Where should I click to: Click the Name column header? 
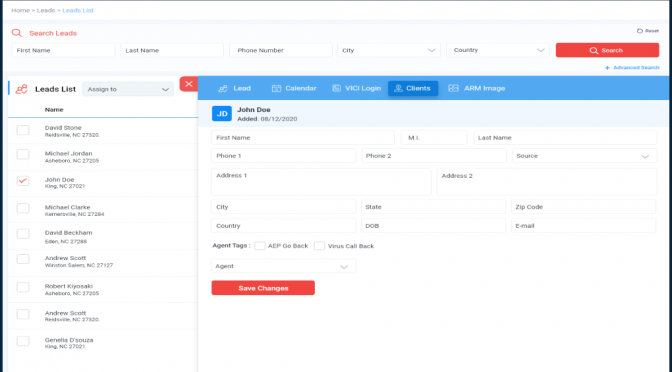coord(54,110)
